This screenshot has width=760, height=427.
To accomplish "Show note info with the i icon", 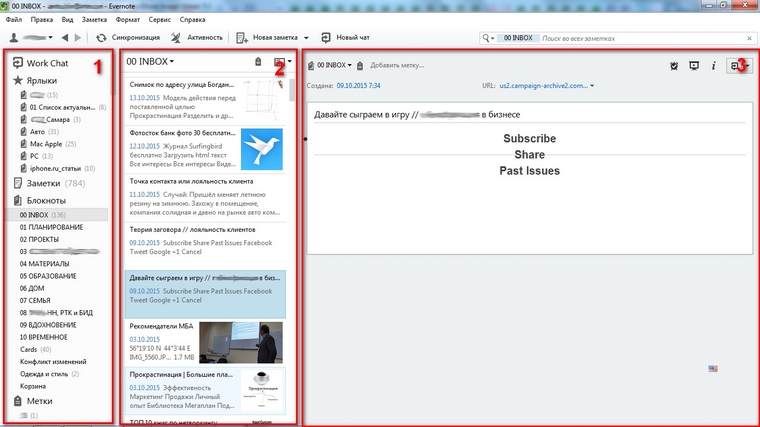I will (713, 65).
